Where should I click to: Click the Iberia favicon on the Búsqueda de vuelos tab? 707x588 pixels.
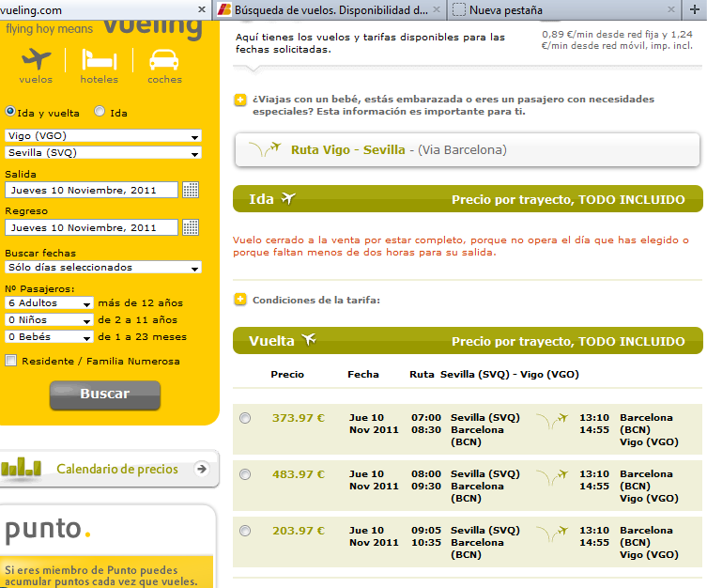pos(224,9)
